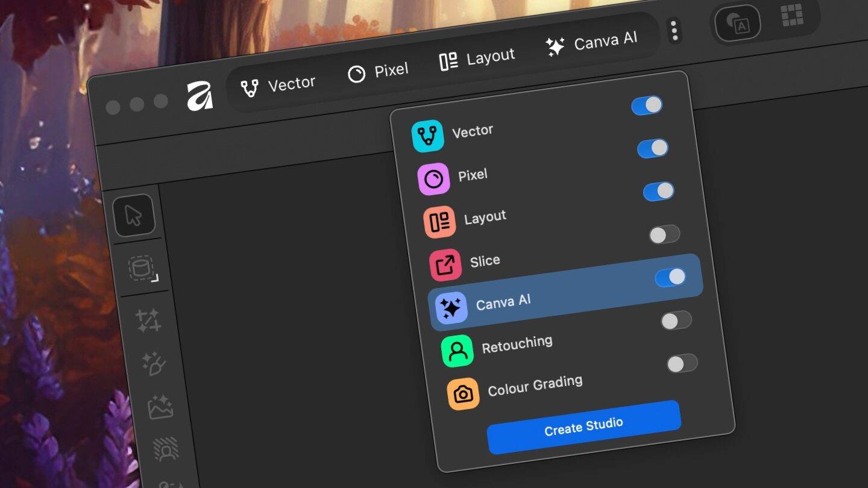Click the person-with-diagonal-lines tool in left toolbar

[x=166, y=449]
